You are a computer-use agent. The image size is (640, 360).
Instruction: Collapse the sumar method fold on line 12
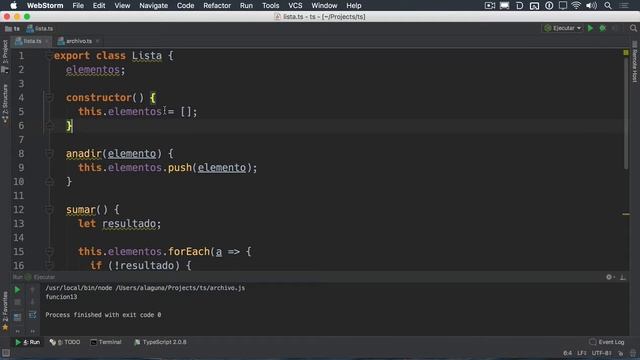coord(49,210)
